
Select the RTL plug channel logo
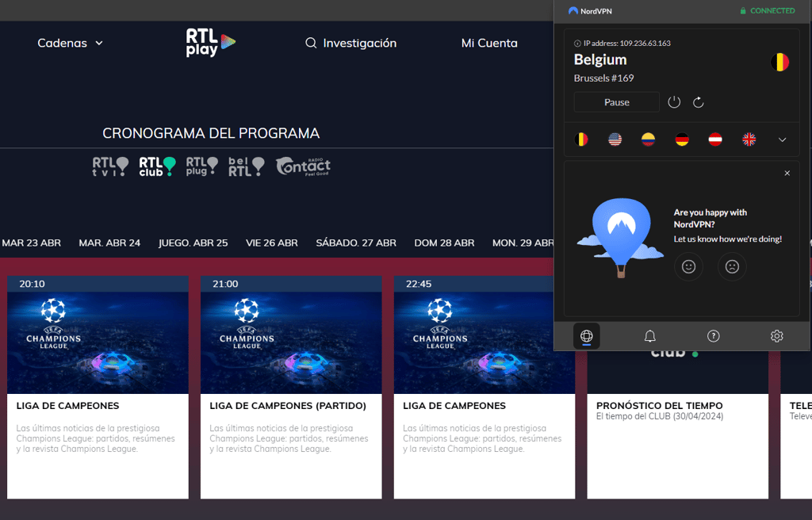coord(202,166)
